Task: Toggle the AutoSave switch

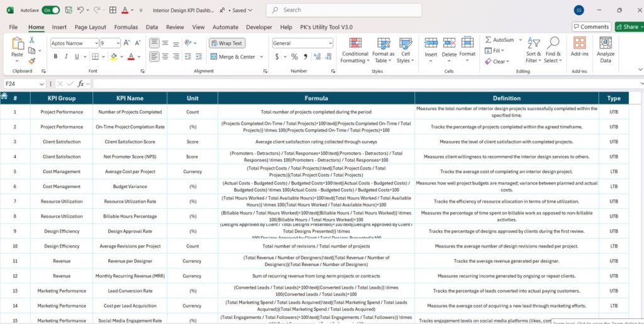Action: (50, 10)
